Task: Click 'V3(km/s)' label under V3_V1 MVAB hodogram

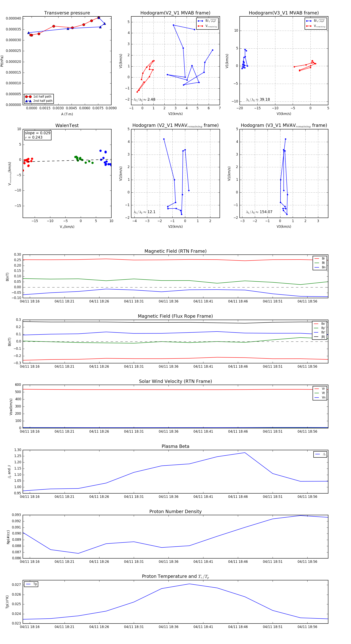Action: point(284,114)
